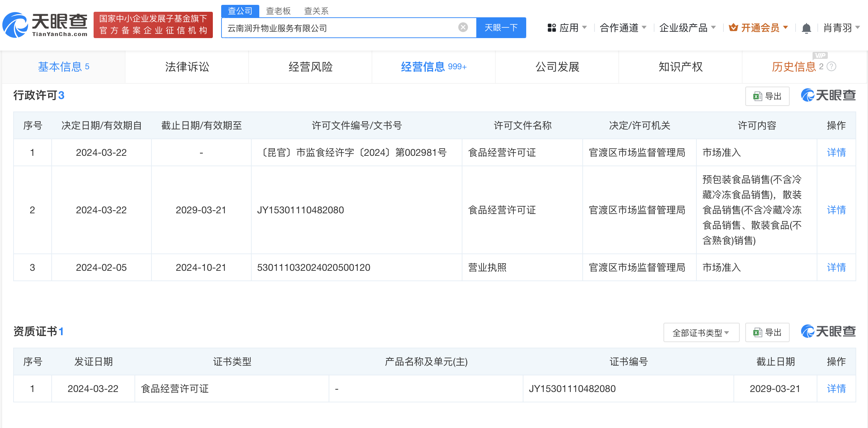Open the 企业级产品 dropdown

pos(687,28)
